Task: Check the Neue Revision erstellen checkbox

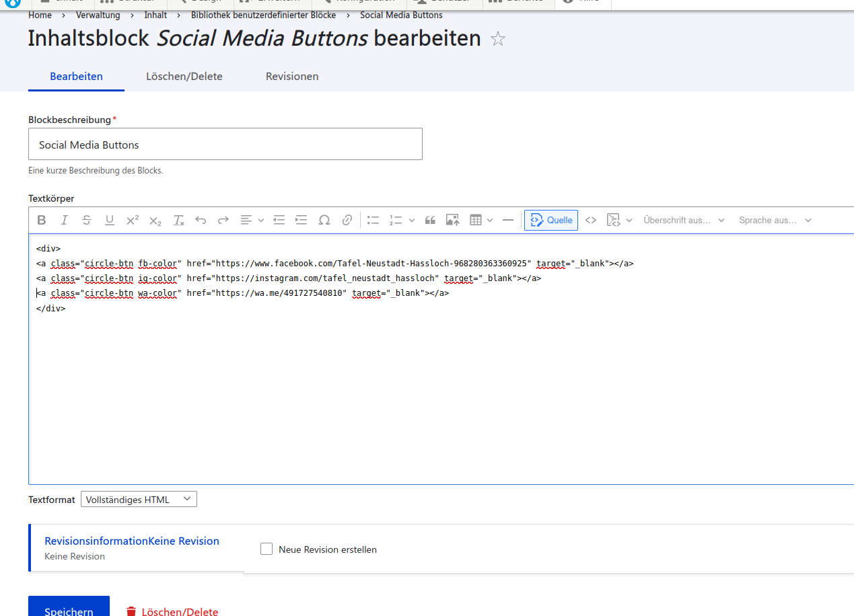Action: click(x=266, y=549)
